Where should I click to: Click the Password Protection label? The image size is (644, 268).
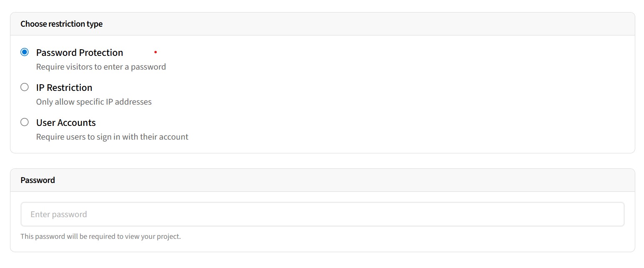click(80, 53)
